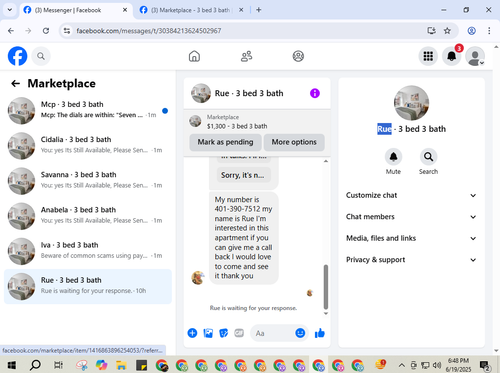
Task: Click Rue's avatar beside the message
Action: coord(198,277)
